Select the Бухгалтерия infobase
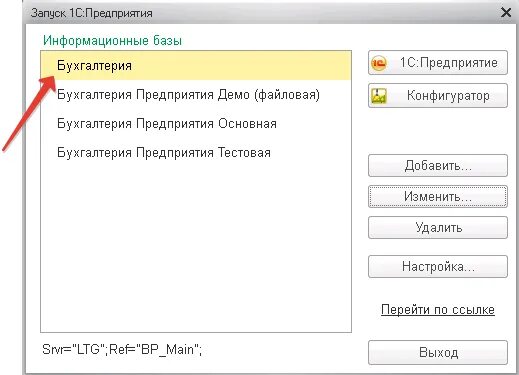The width and height of the screenshot is (519, 375). (196, 65)
